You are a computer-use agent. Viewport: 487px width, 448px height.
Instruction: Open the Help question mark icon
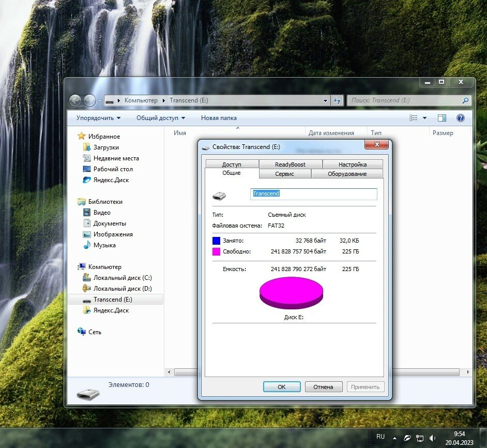(x=460, y=118)
